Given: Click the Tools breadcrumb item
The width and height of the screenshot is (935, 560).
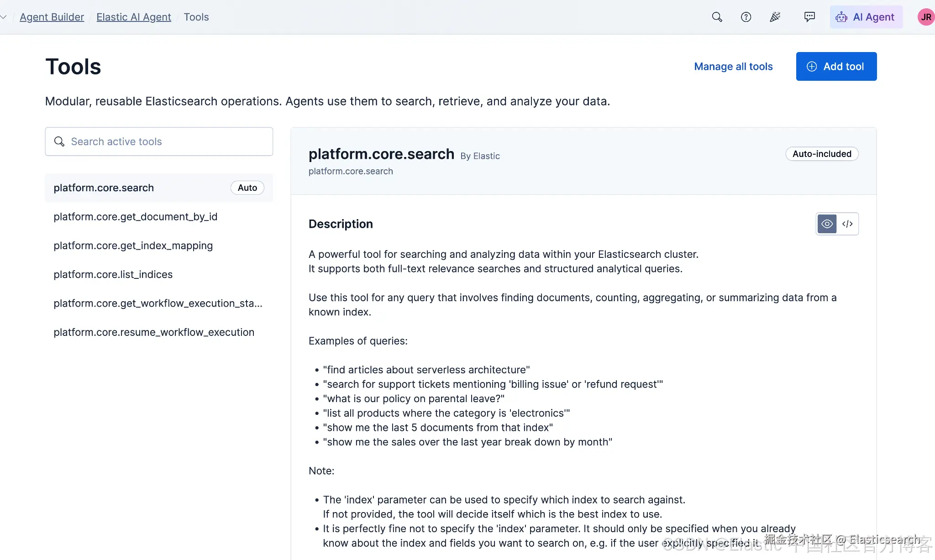Looking at the screenshot, I should pos(196,17).
